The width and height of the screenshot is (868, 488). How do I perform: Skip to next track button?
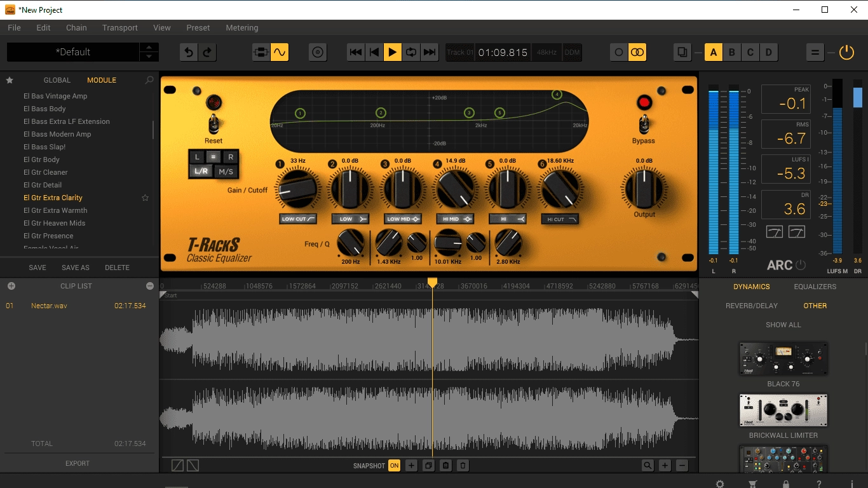(x=430, y=52)
